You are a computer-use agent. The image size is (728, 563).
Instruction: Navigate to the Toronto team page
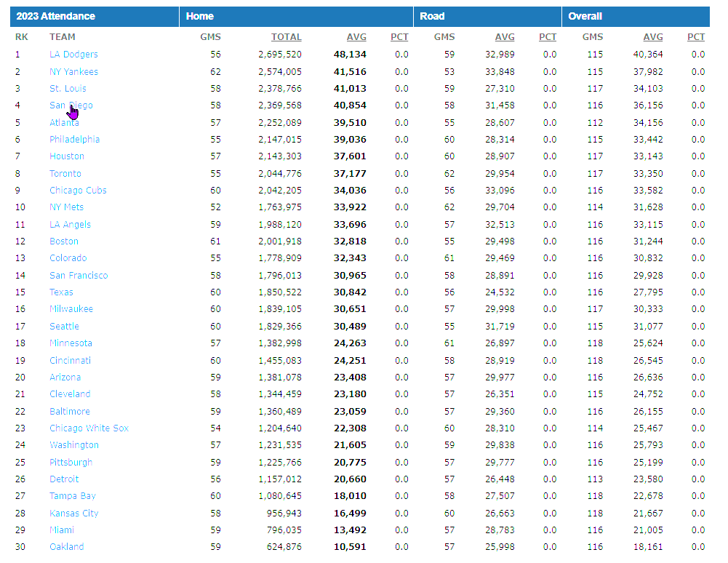(x=65, y=174)
